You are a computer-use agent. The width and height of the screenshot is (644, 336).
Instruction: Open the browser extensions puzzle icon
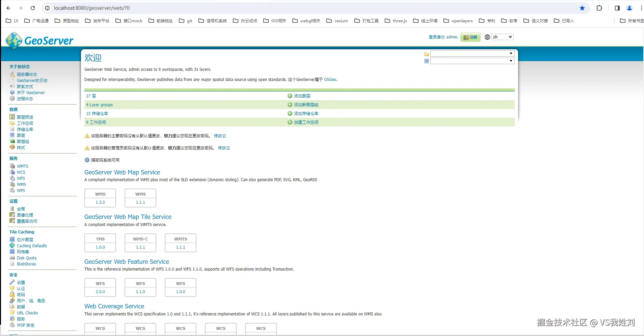tap(599, 8)
